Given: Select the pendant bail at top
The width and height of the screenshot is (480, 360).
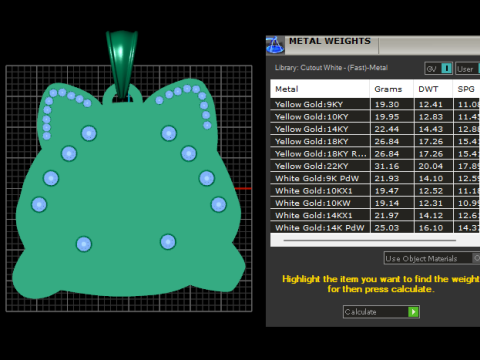Looking at the screenshot, I should click(122, 63).
